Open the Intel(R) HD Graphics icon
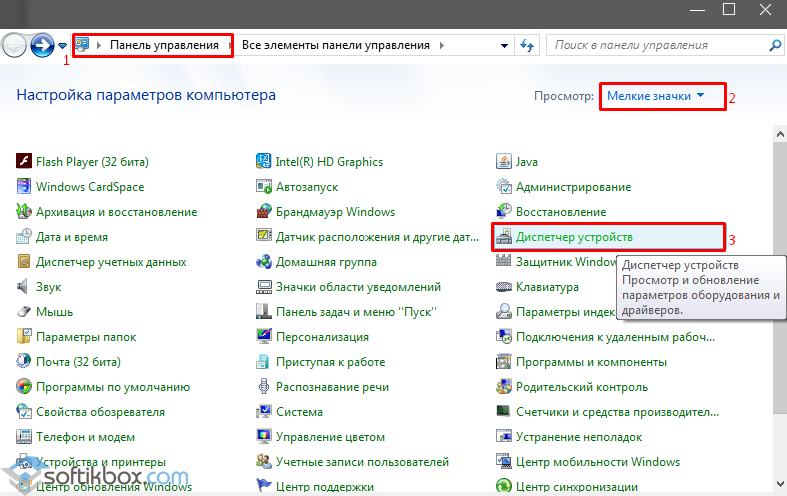Screen dimensions: 787x496 coord(264,161)
